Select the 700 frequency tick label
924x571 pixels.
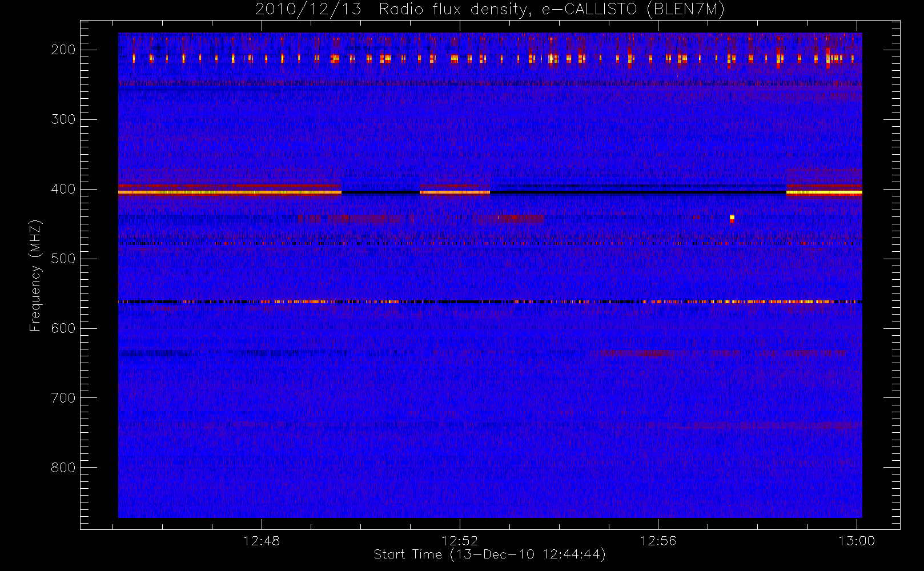coord(63,398)
